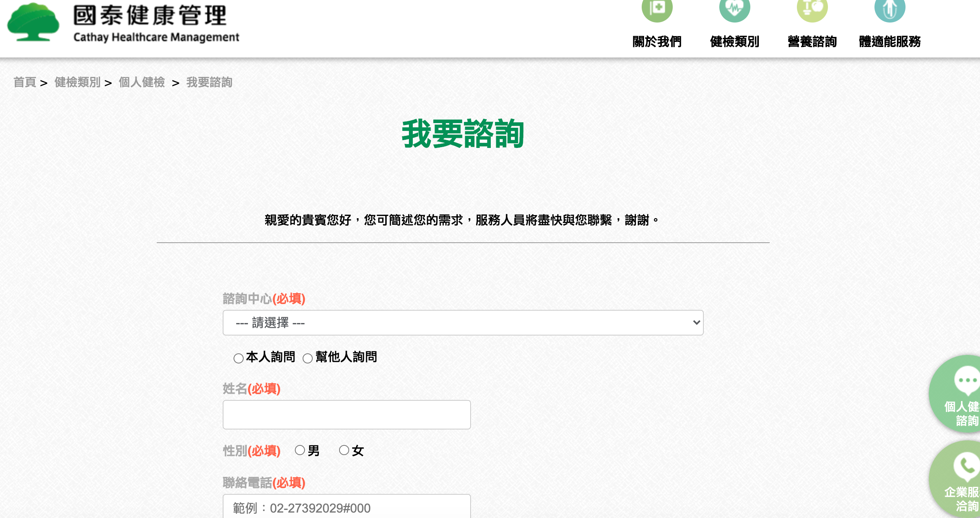
Task: Select the 幫他人詢問 radio button
Action: pyautogui.click(x=308, y=358)
